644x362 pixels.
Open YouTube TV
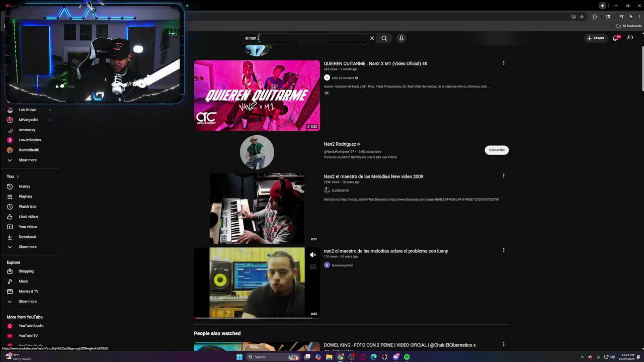29,336
